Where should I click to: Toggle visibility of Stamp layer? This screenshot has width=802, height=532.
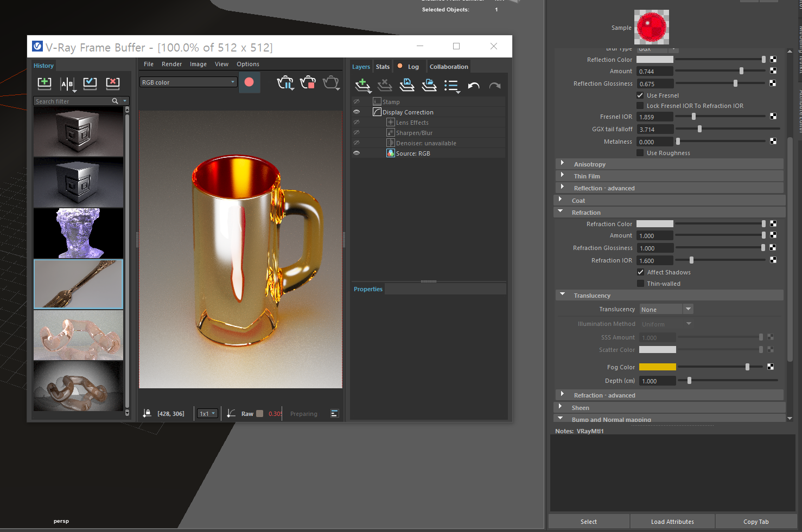tap(357, 101)
